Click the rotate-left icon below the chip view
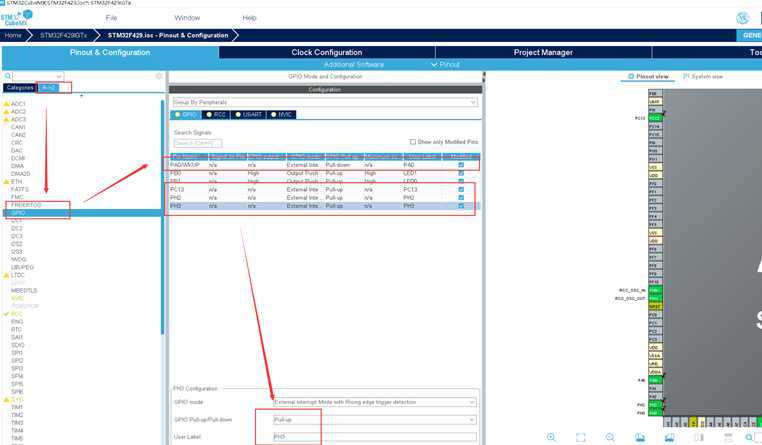This screenshot has height=445, width=762. click(640, 437)
